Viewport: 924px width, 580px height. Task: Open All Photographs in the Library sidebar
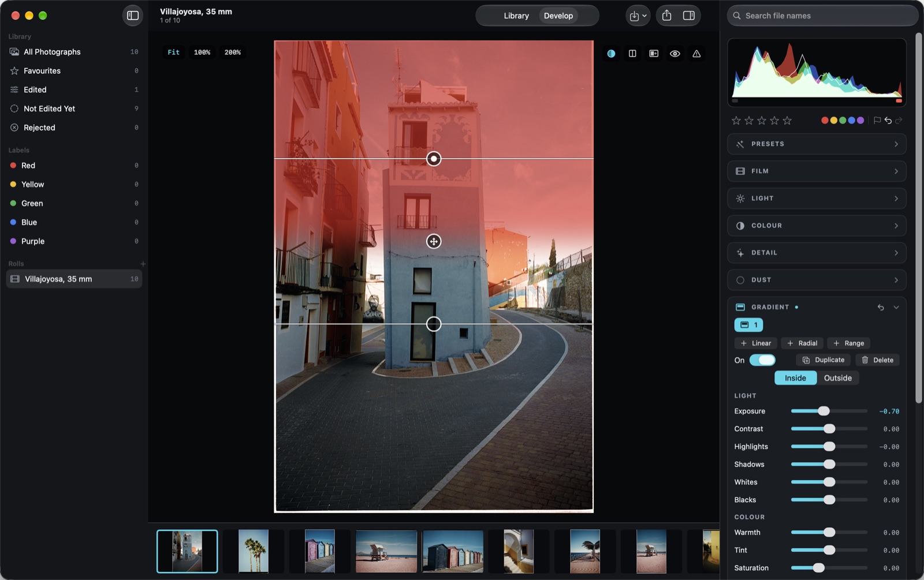click(74, 52)
